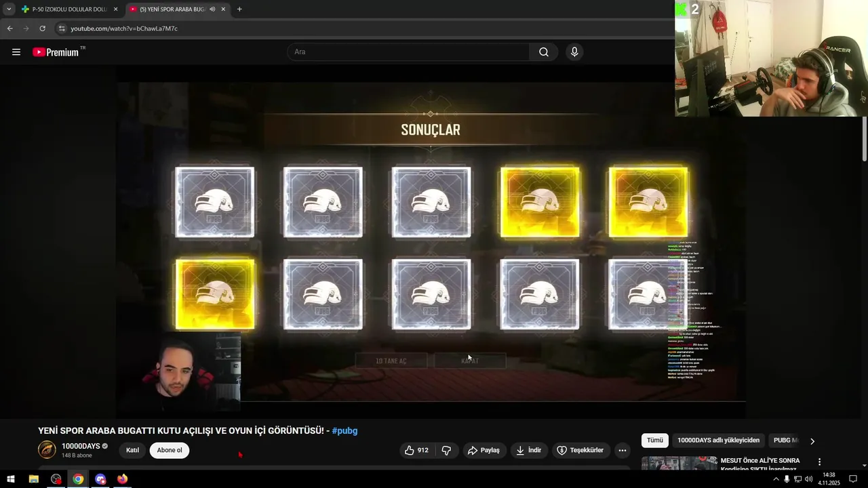Join the channel with Katıl
The height and width of the screenshot is (488, 868).
point(132,450)
